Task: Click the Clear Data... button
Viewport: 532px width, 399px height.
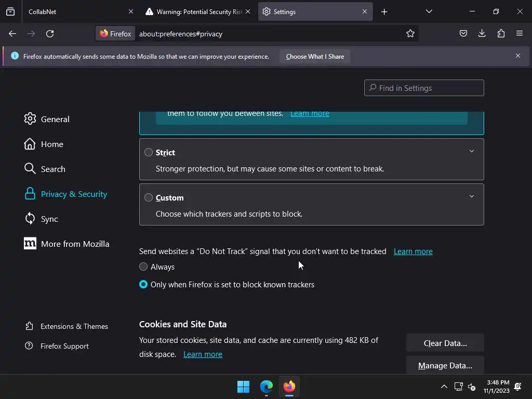Action: point(445,343)
